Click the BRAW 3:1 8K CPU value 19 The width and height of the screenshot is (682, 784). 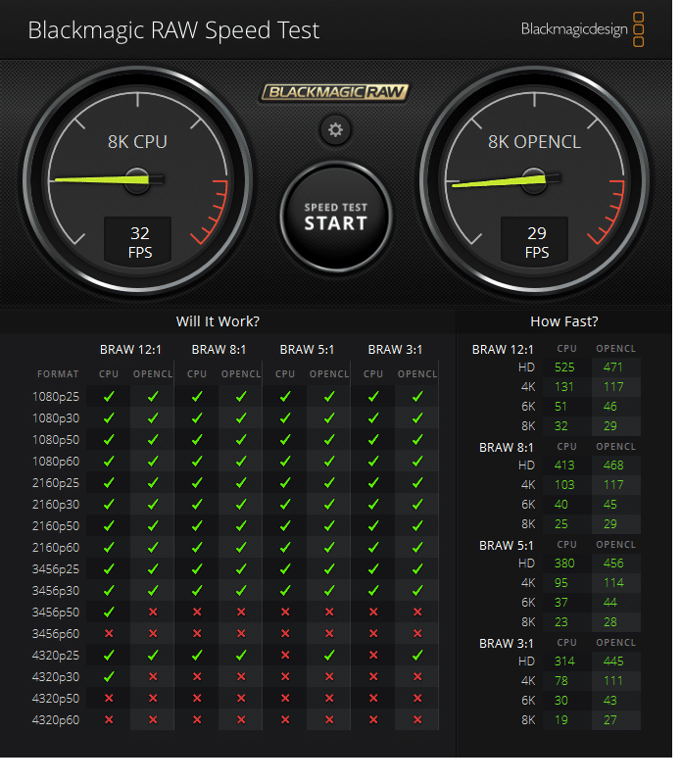click(561, 720)
